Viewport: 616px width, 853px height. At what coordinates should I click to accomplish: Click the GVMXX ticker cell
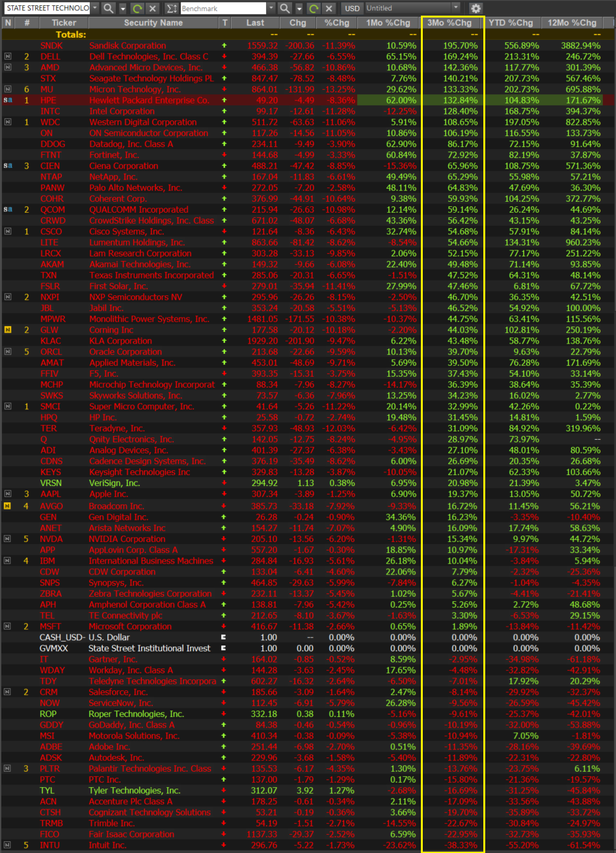click(54, 648)
